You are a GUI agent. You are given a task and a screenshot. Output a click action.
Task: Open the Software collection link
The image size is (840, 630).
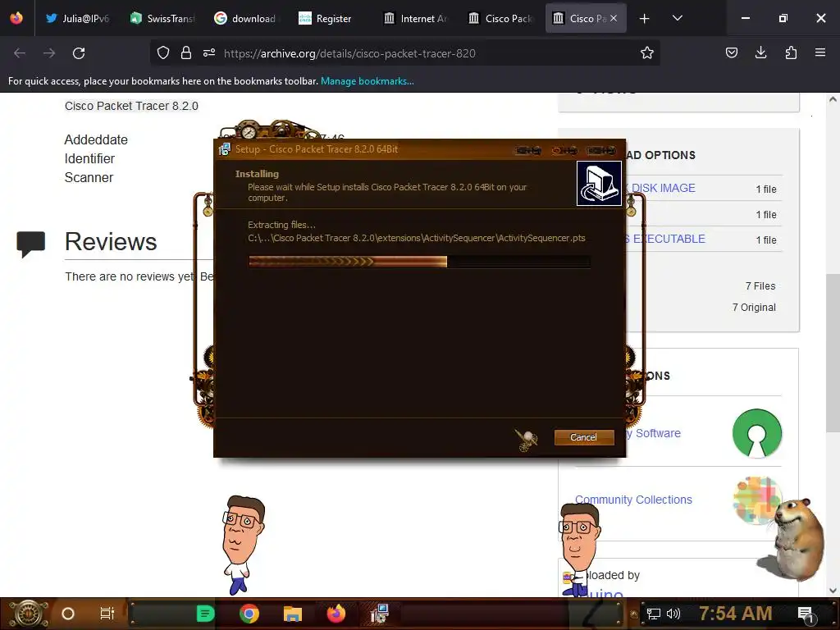[654, 433]
